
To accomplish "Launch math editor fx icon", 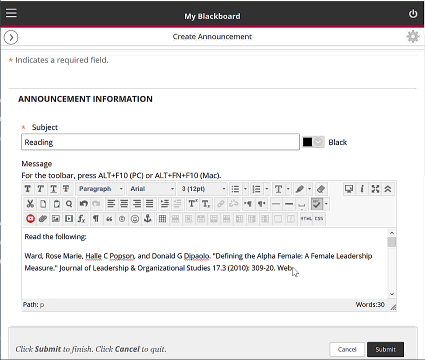I will point(82,219).
